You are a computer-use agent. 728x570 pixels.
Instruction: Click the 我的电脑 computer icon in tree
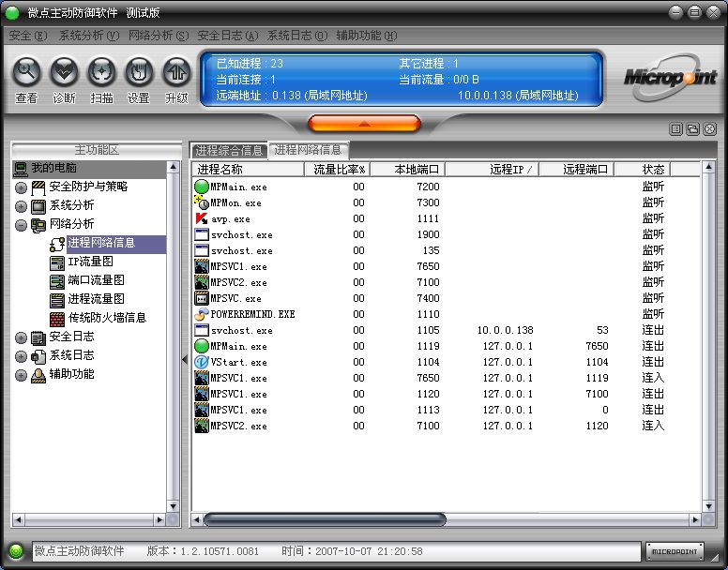21,169
